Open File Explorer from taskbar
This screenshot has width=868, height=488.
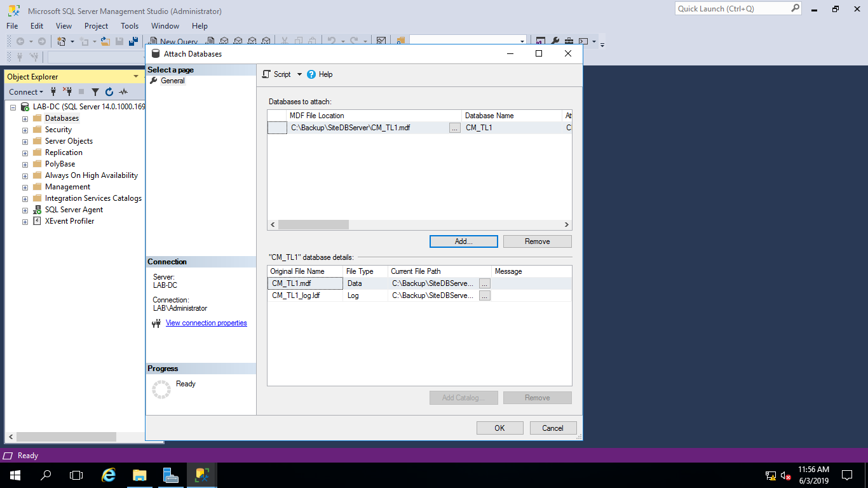(x=140, y=475)
